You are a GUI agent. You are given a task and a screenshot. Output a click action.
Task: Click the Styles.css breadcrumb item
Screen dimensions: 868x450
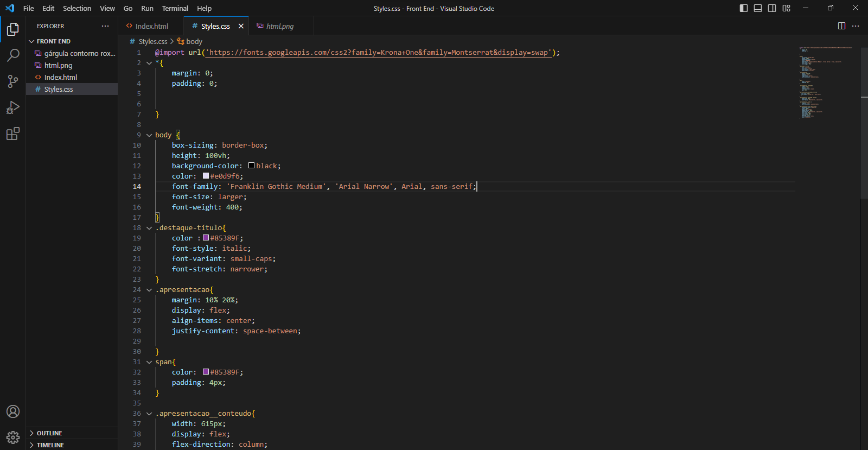point(149,41)
